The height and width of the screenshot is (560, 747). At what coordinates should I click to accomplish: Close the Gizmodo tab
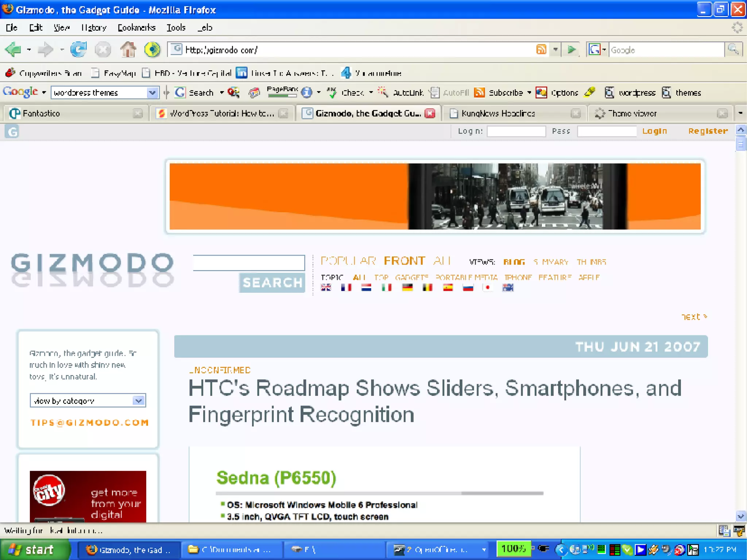430,113
